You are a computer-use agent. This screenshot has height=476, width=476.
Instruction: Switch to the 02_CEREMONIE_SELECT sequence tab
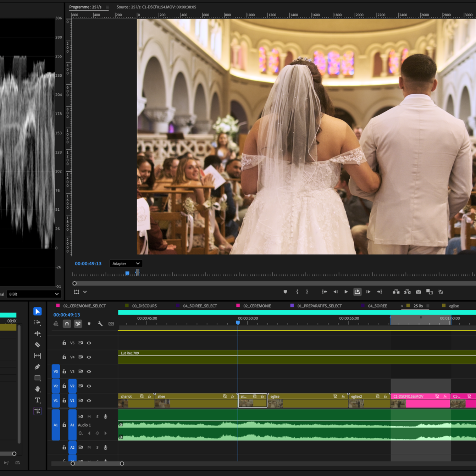(84, 306)
